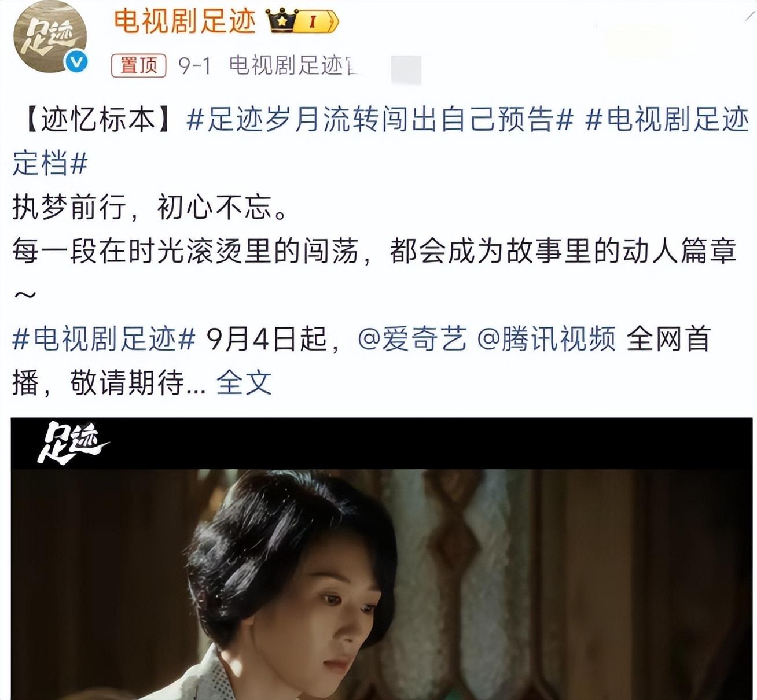Screen dimensions: 757x700
Task: Tap the blurred box after source text
Action: point(406,69)
